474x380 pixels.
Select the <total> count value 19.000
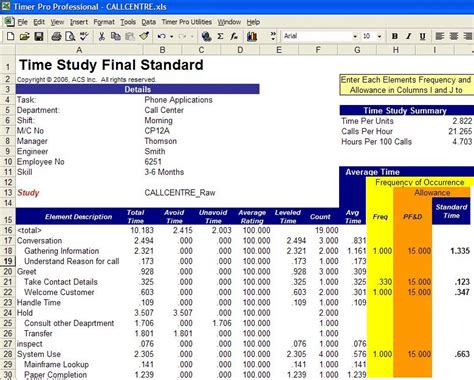click(x=327, y=230)
